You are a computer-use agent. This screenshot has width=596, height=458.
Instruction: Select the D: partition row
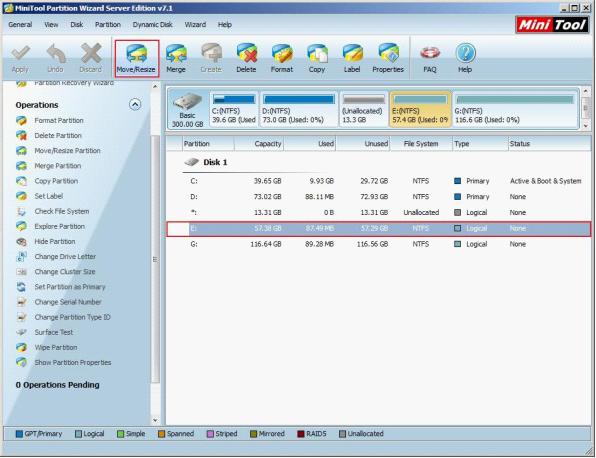(x=379, y=197)
